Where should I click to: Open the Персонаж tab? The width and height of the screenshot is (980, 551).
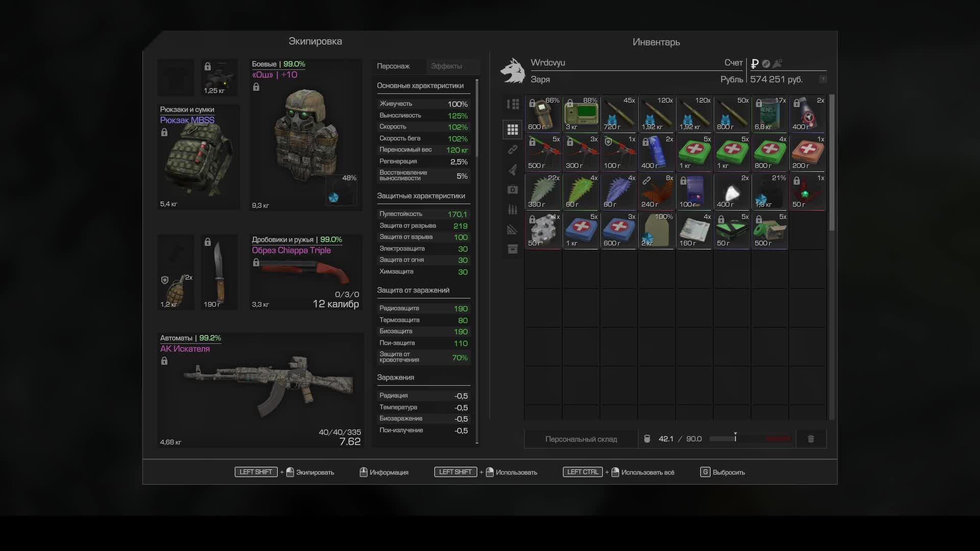(393, 66)
